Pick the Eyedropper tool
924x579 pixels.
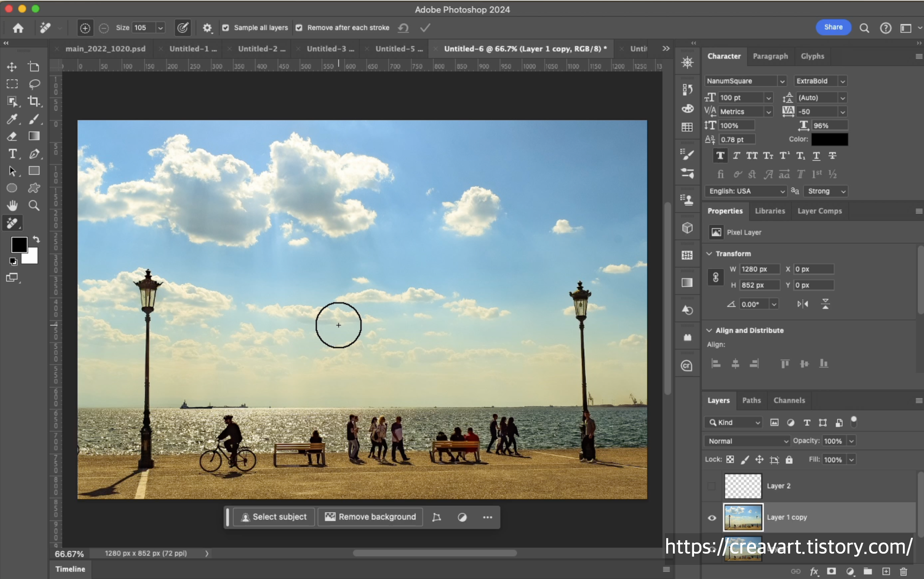(12, 119)
